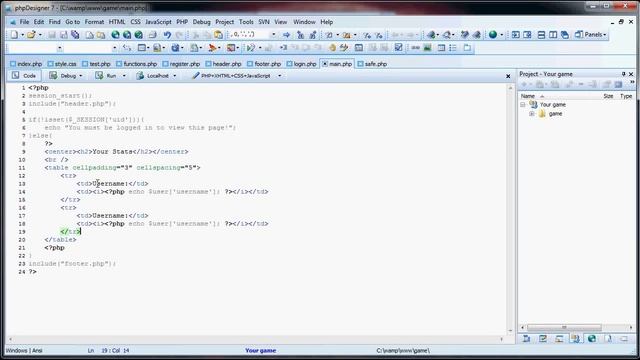Open the PHP+XHTML+CSS+JavaScript syntax dropdown
Screen dimensions: 640x360
[x=280, y=76]
